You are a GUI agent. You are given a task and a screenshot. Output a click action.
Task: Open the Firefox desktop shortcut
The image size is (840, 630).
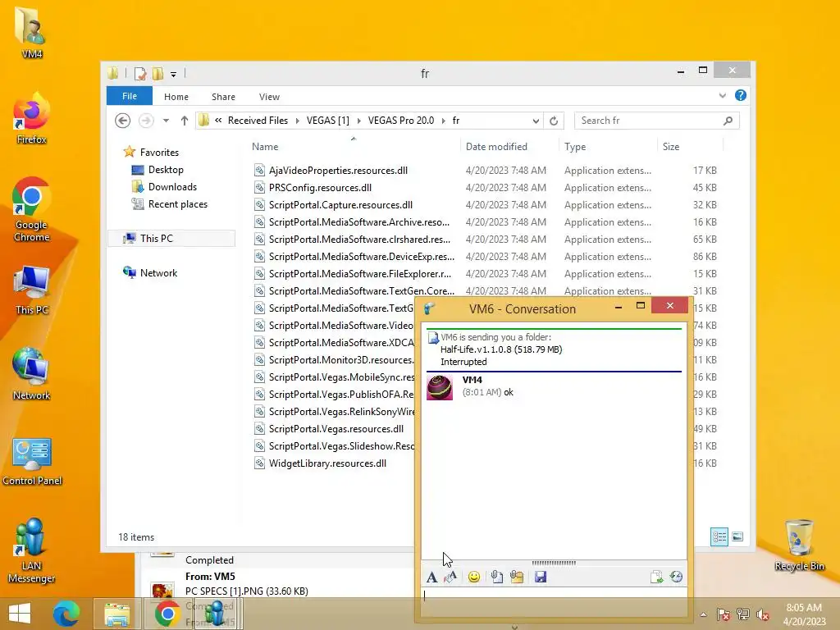(32, 118)
